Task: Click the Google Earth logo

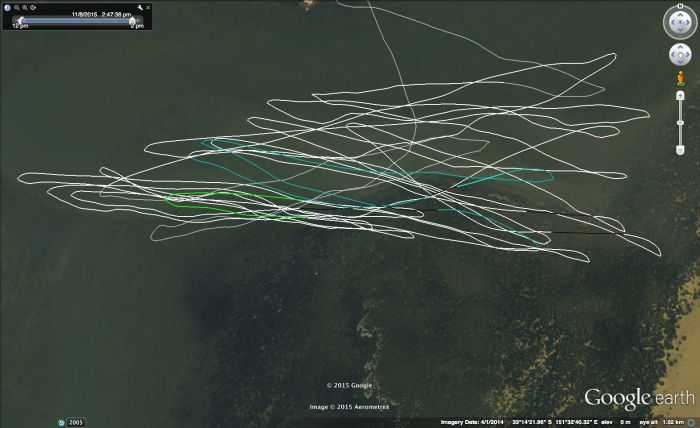Action: click(x=639, y=398)
